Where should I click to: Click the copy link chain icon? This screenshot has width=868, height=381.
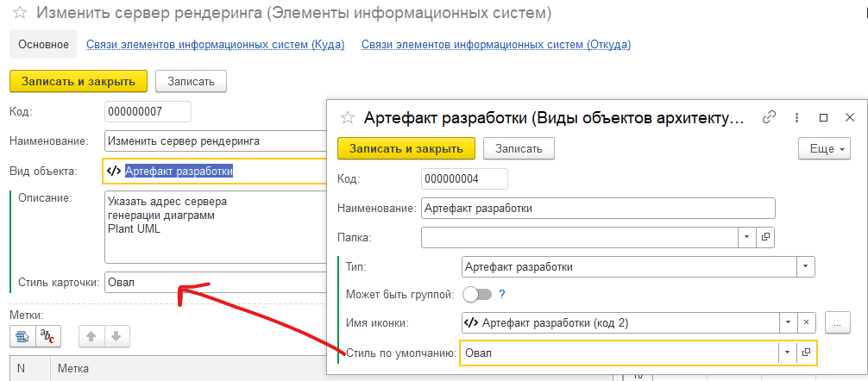(x=769, y=118)
